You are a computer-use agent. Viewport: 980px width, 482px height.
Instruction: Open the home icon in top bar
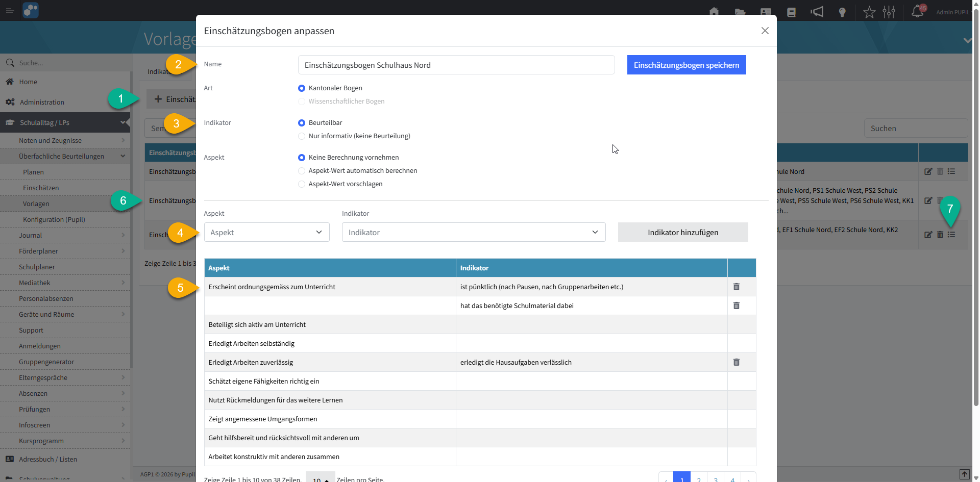pos(714,12)
